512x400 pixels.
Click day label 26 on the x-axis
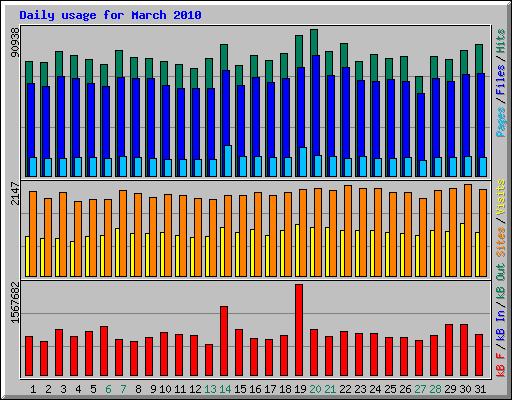pyautogui.click(x=405, y=389)
